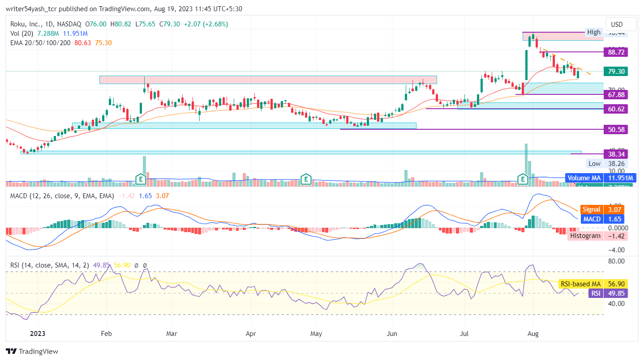
Task: Click the High price marker label
Action: [594, 32]
